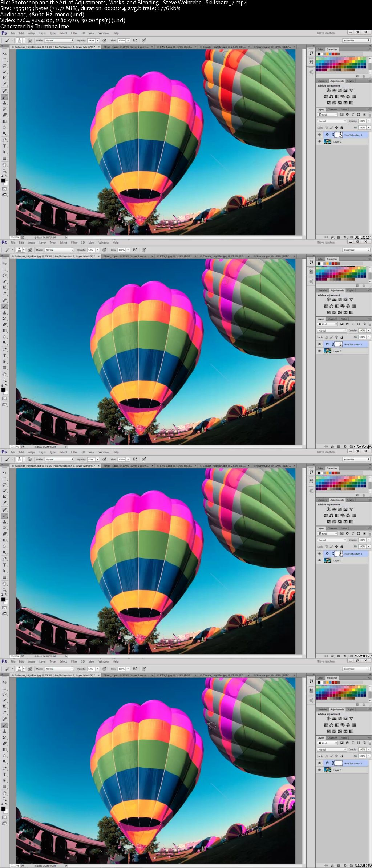This screenshot has width=372, height=868.
Task: Click the pressure-for-opacity icon in the top frame
Action: point(105,40)
